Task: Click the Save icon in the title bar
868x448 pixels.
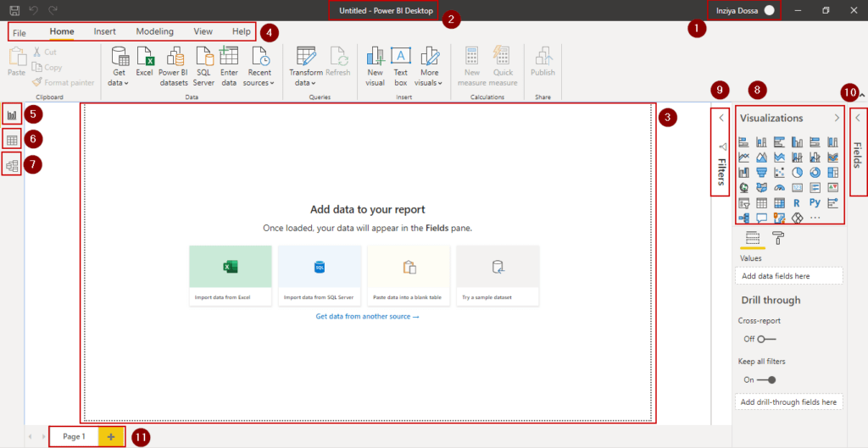Action: click(15, 10)
